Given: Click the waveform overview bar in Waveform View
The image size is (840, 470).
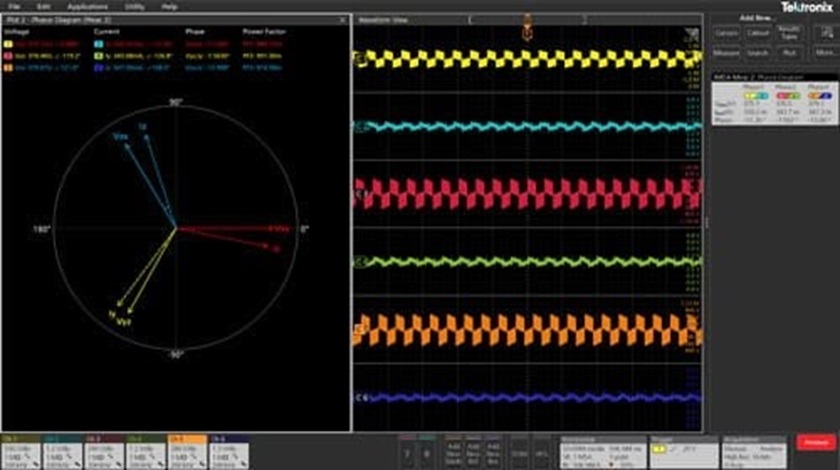Looking at the screenshot, I should [x=528, y=20].
